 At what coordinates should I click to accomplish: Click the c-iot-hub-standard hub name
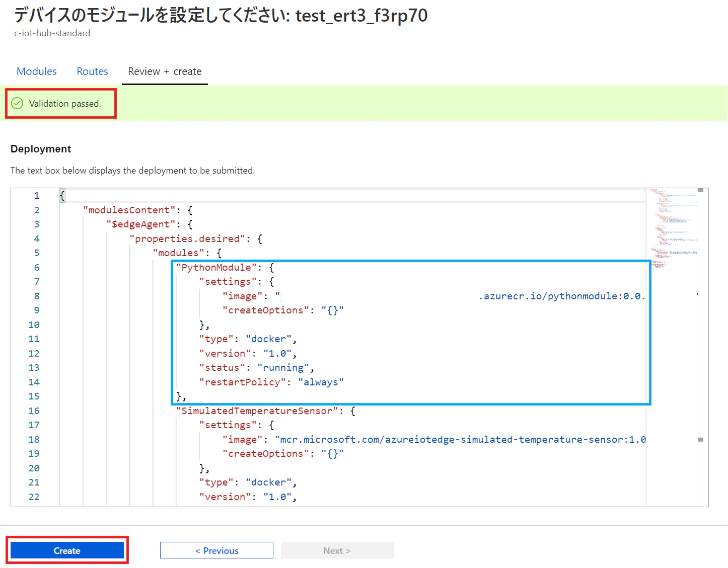(x=52, y=33)
